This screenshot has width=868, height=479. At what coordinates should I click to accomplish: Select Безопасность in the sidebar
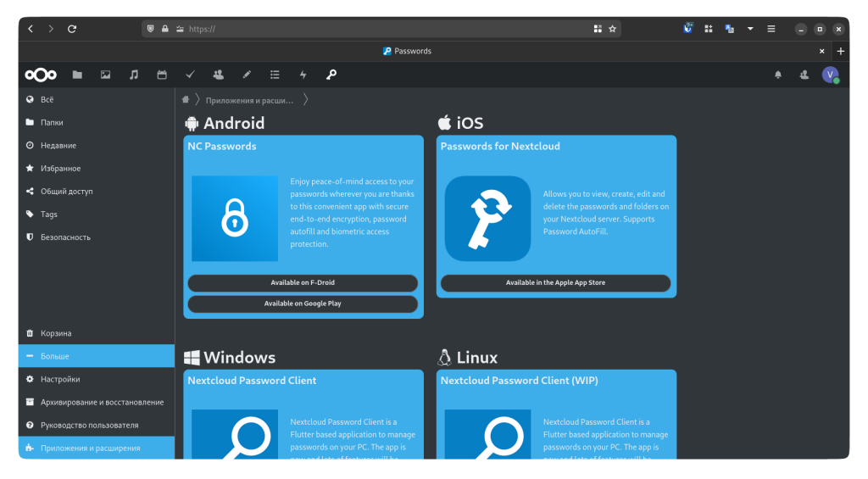click(x=97, y=237)
